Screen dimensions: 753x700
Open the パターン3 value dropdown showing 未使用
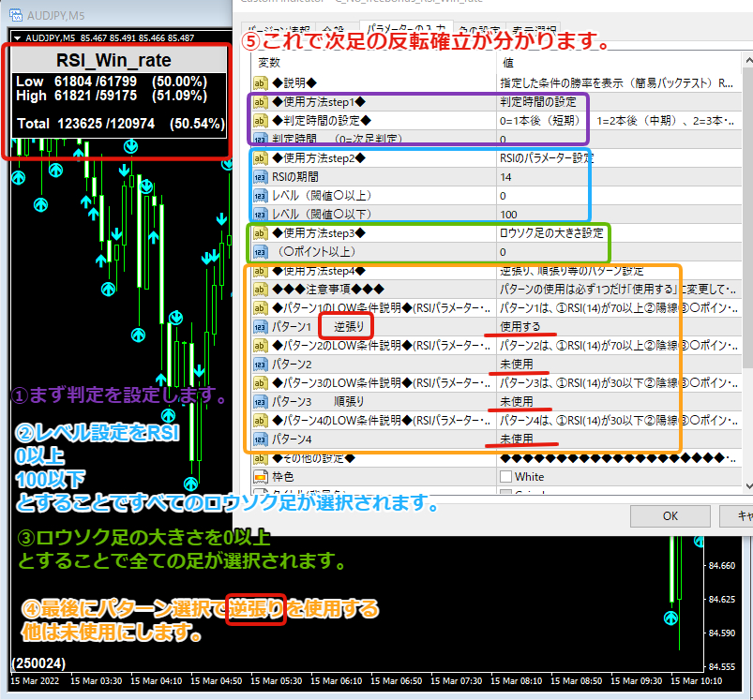coord(619,402)
